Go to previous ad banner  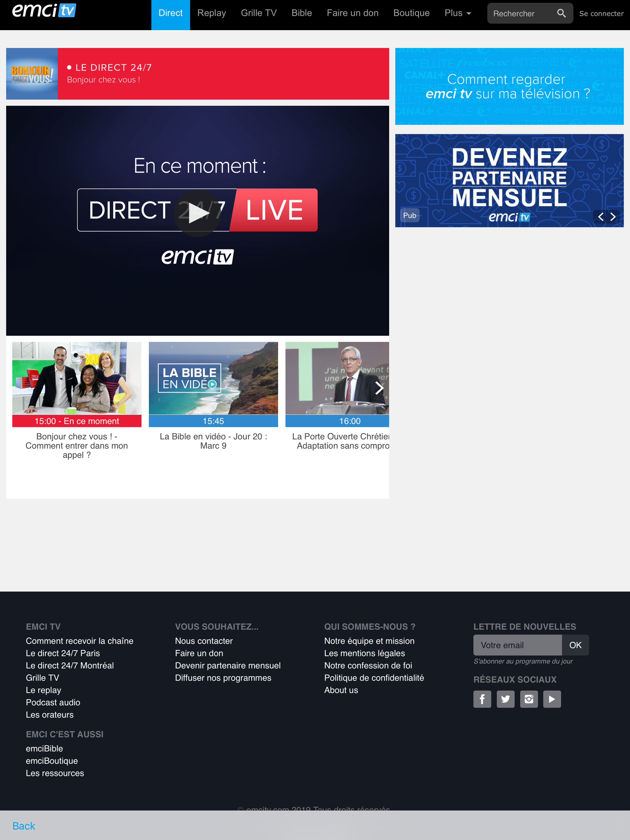[601, 216]
